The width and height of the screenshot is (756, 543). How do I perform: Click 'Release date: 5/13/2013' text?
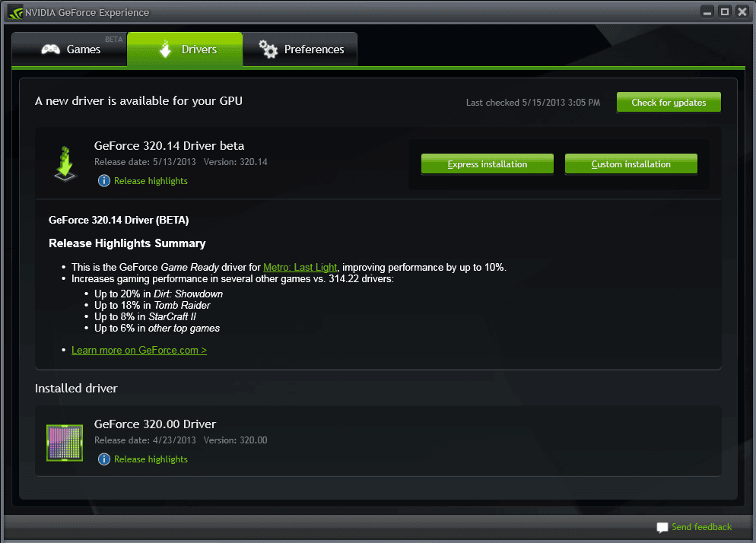pos(145,162)
